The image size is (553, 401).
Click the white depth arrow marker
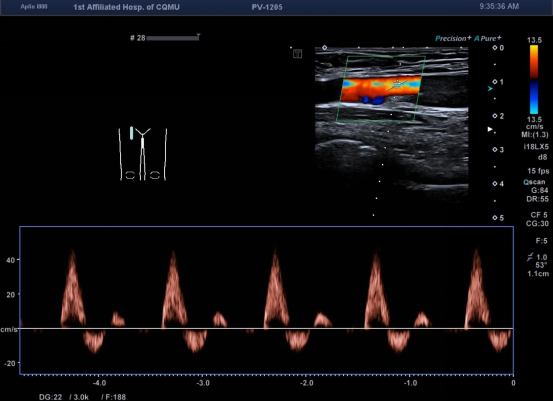point(490,129)
